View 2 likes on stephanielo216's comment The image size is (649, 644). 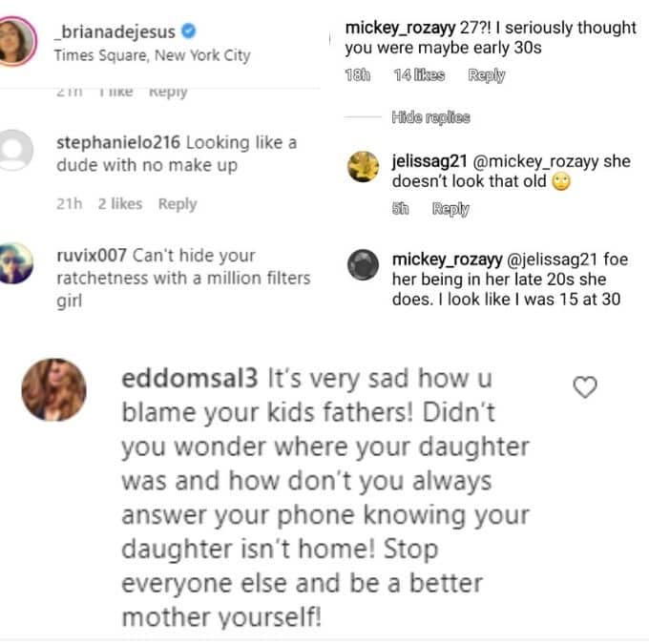119,203
